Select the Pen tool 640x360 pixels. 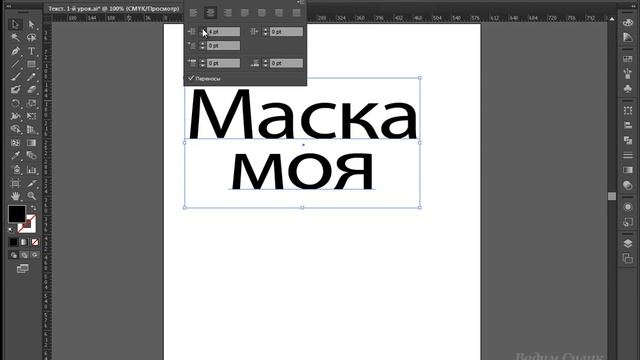15,51
